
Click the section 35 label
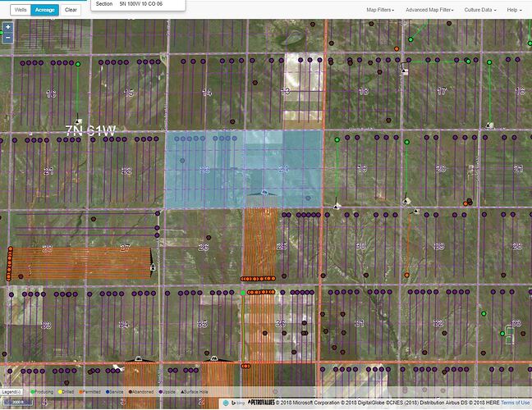pyautogui.click(x=202, y=324)
